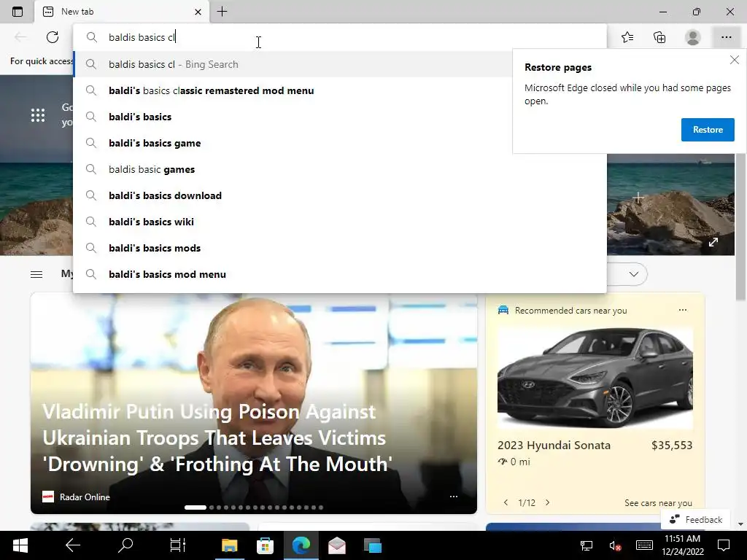Select the first carousel indicator dot

(x=196, y=507)
